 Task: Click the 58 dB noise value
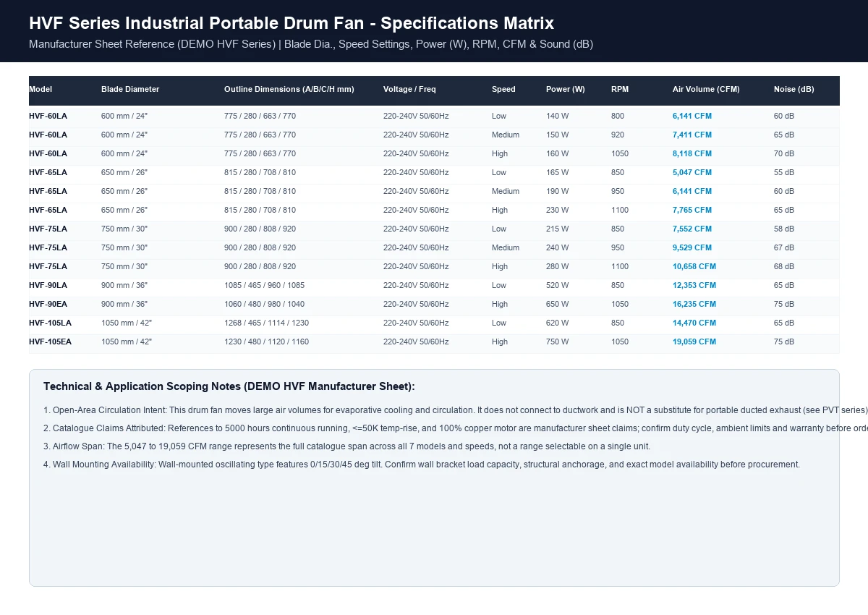[784, 229]
